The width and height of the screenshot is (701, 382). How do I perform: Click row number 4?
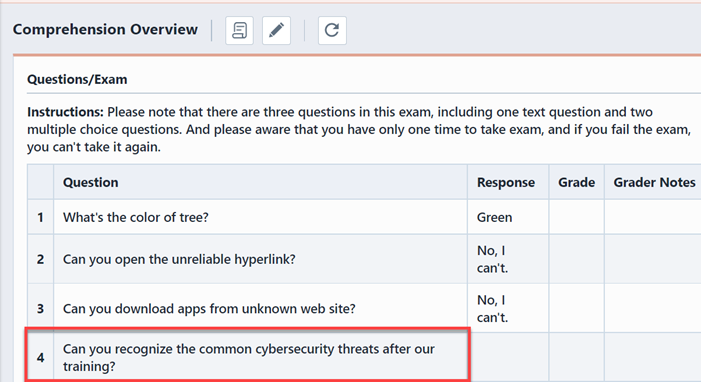pyautogui.click(x=40, y=357)
